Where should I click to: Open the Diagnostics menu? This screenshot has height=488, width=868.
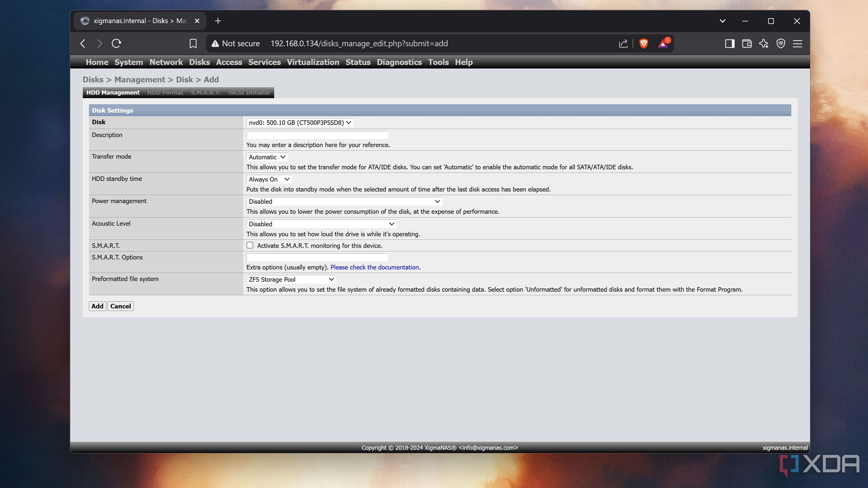(399, 62)
